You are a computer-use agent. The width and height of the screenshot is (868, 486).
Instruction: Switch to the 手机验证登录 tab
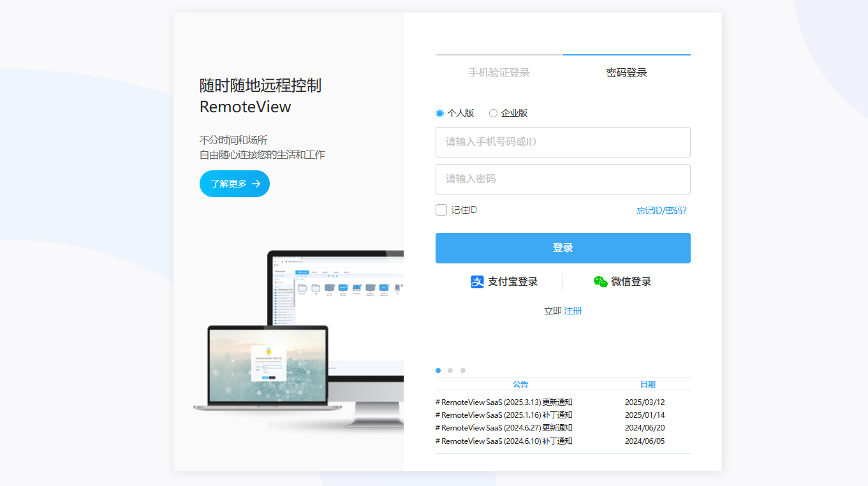[499, 73]
